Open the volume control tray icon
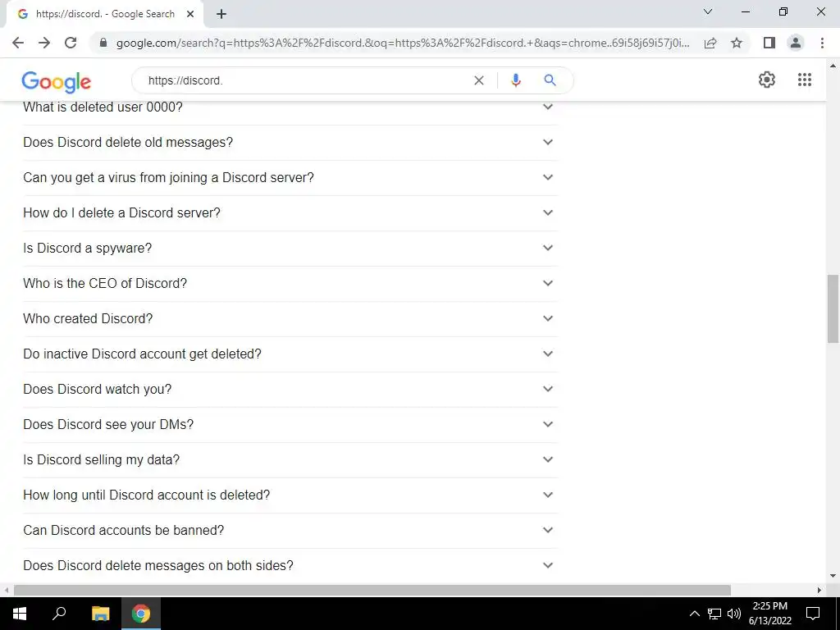The image size is (840, 630). pos(734,614)
